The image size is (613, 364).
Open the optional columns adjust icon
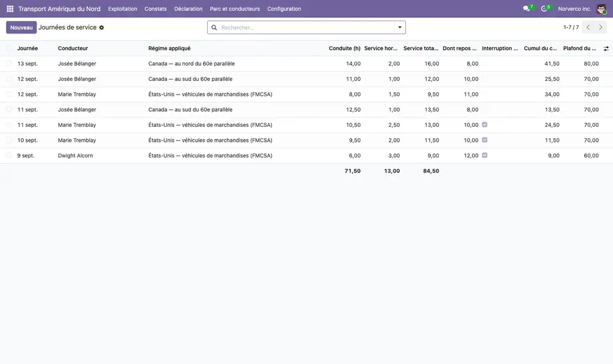coord(606,48)
